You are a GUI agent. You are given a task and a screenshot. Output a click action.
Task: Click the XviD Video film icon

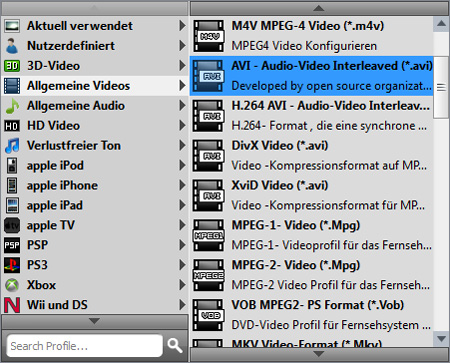click(x=209, y=195)
